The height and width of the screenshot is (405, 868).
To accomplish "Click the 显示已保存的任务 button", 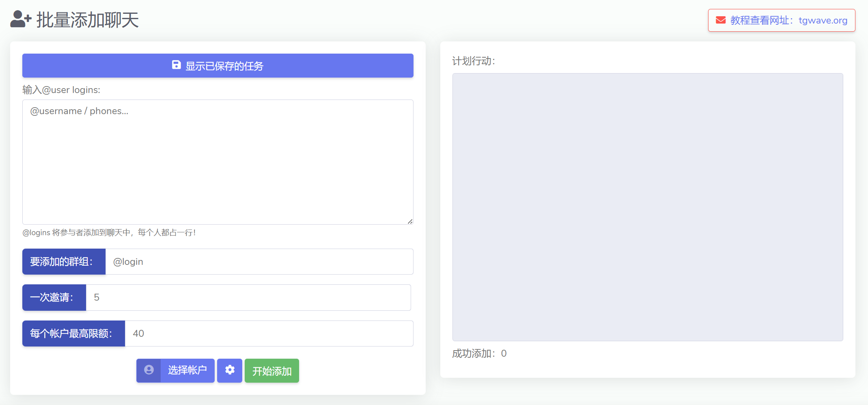I will tap(218, 65).
